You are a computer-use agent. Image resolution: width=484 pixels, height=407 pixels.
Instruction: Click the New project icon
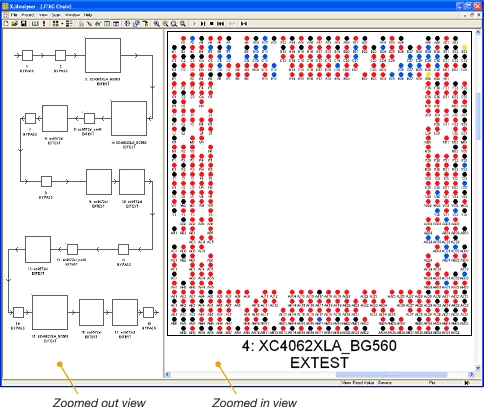tap(6, 24)
